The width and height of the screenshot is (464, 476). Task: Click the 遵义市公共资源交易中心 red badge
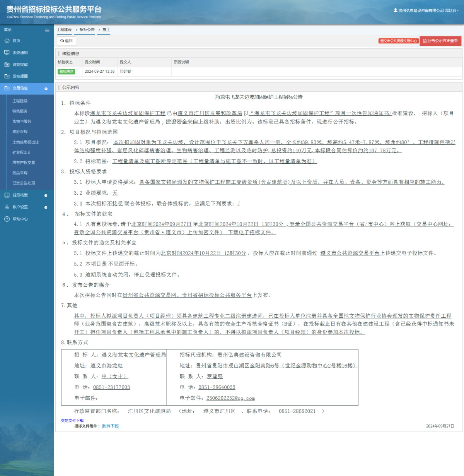tap(399, 41)
